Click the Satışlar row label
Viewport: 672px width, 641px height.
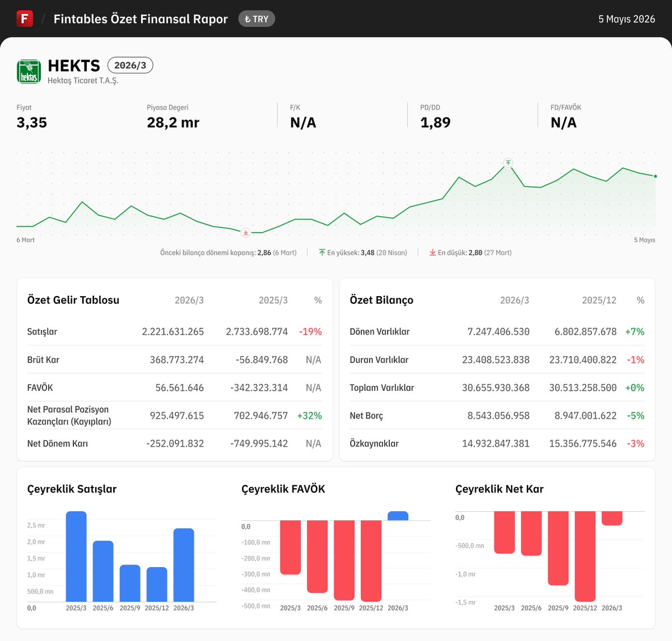(x=42, y=331)
